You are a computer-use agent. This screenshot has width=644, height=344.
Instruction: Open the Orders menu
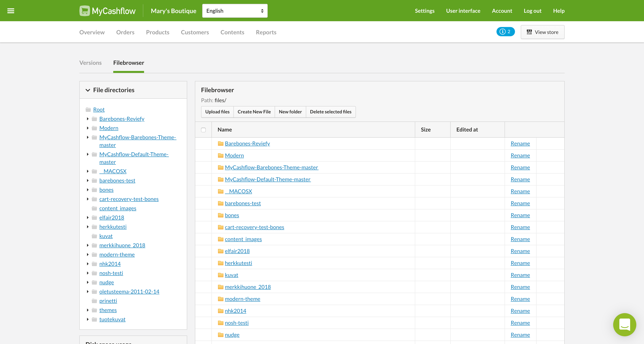[125, 32]
